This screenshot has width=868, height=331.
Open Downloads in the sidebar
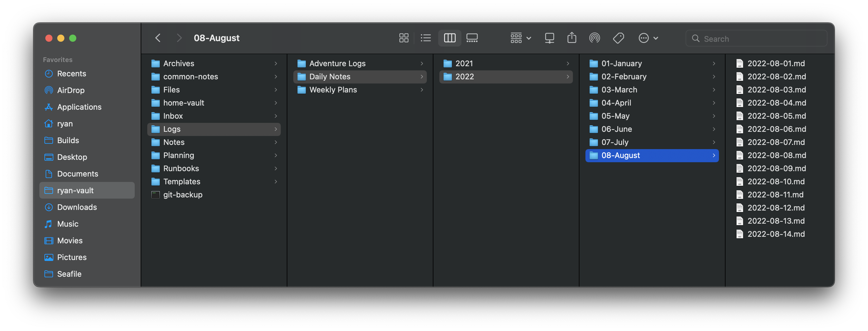pyautogui.click(x=77, y=207)
